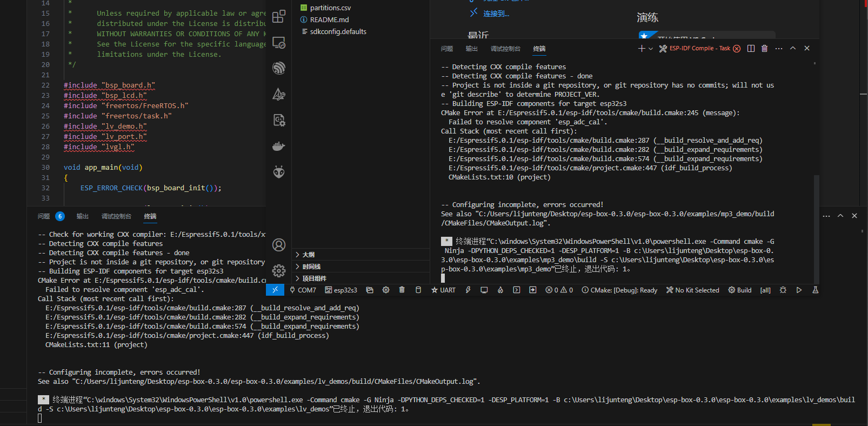Click the front terminal input cursor
The height and width of the screenshot is (426, 868).
(443, 278)
